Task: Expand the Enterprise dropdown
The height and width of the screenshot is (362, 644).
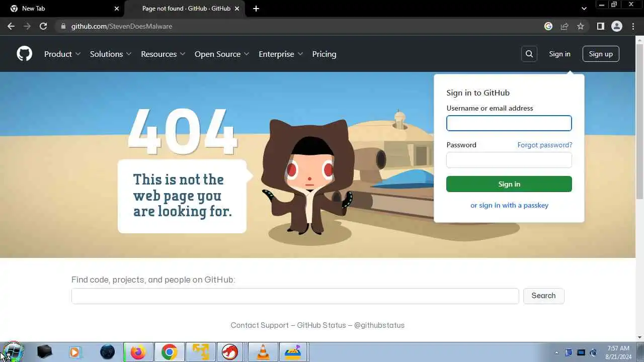Action: [281, 54]
